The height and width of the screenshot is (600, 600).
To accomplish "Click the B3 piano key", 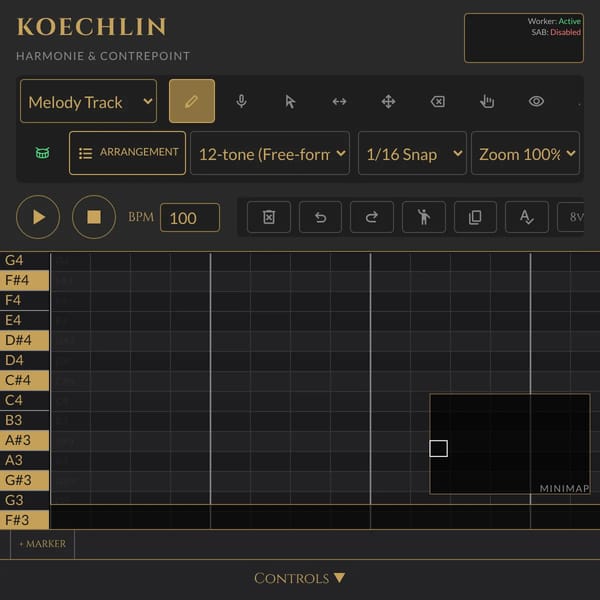I will click(24, 420).
